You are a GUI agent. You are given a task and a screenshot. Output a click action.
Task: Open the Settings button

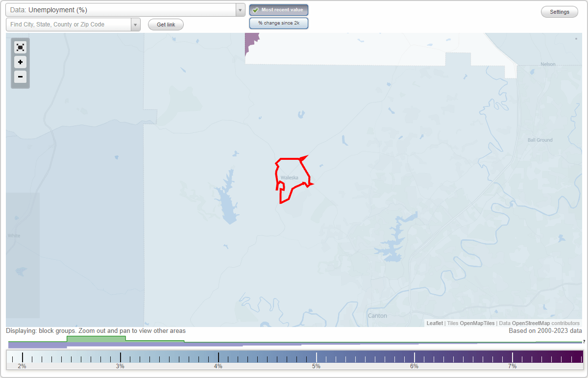coord(560,12)
